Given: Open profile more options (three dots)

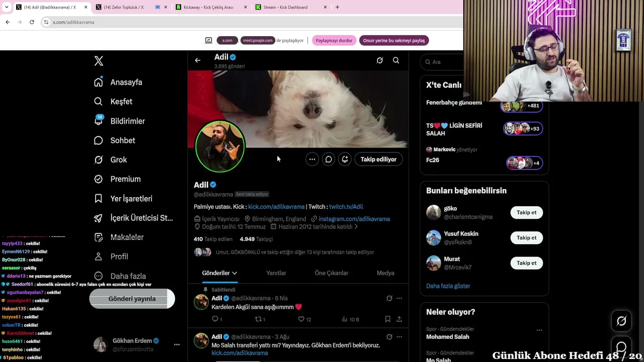Looking at the screenshot, I should [312, 159].
